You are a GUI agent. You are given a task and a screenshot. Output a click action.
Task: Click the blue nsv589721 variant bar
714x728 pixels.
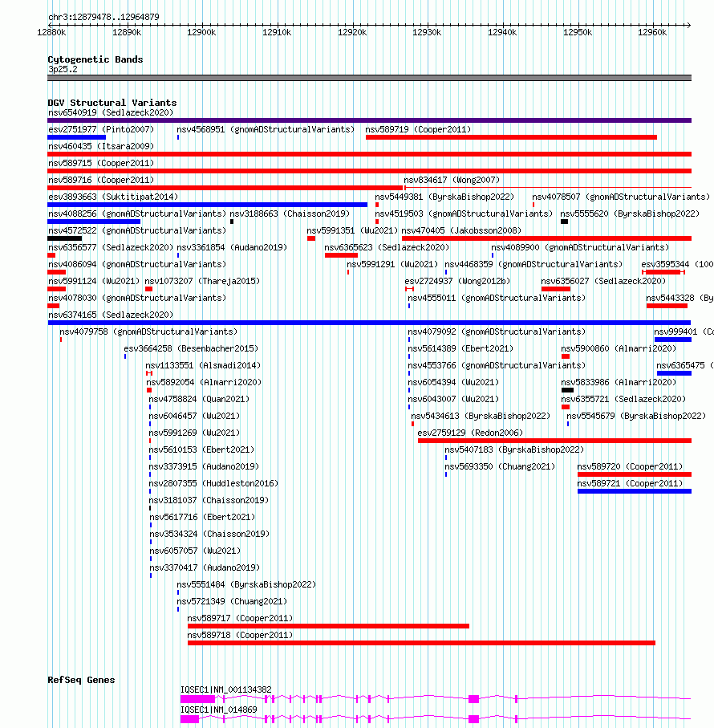(635, 491)
